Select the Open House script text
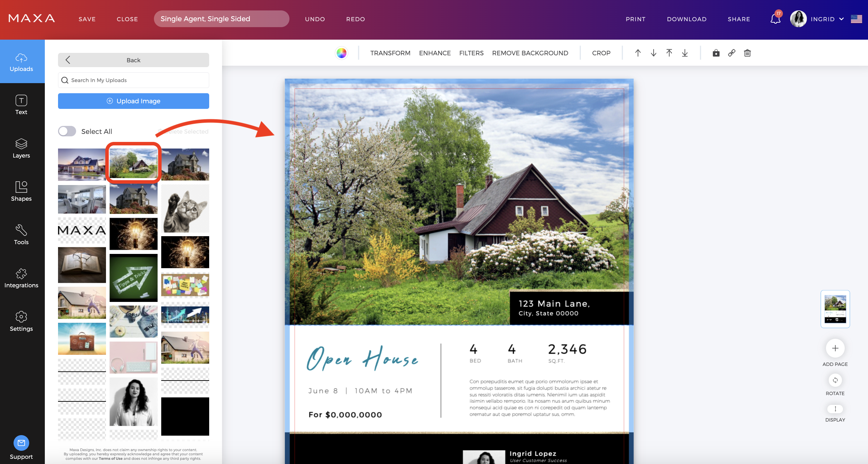The image size is (868, 464). [362, 358]
